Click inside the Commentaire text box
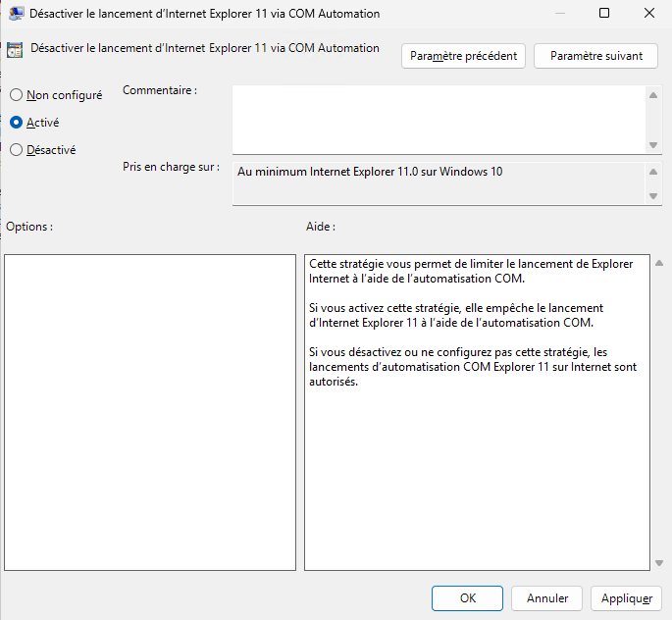Viewport: 672px width, 620px height. tap(439, 120)
